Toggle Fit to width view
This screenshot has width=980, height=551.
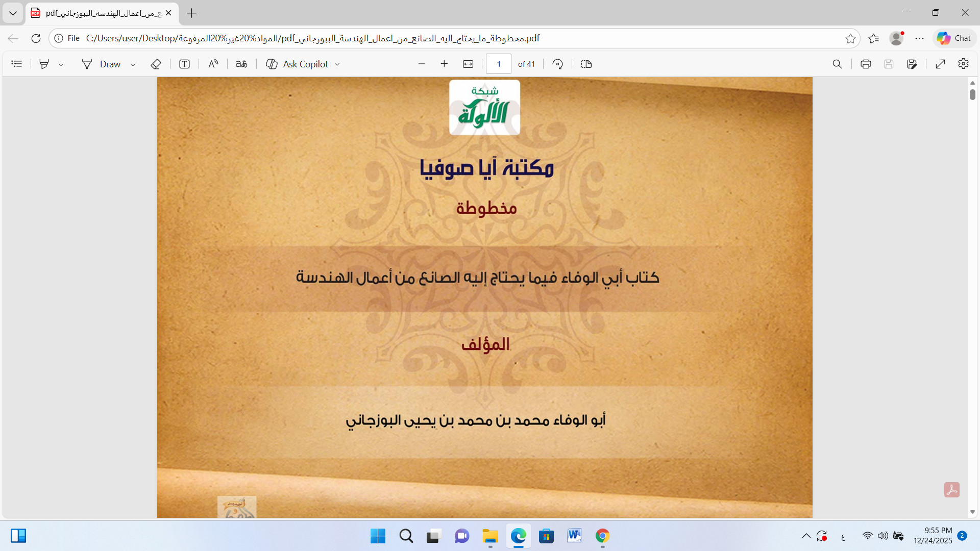click(468, 64)
